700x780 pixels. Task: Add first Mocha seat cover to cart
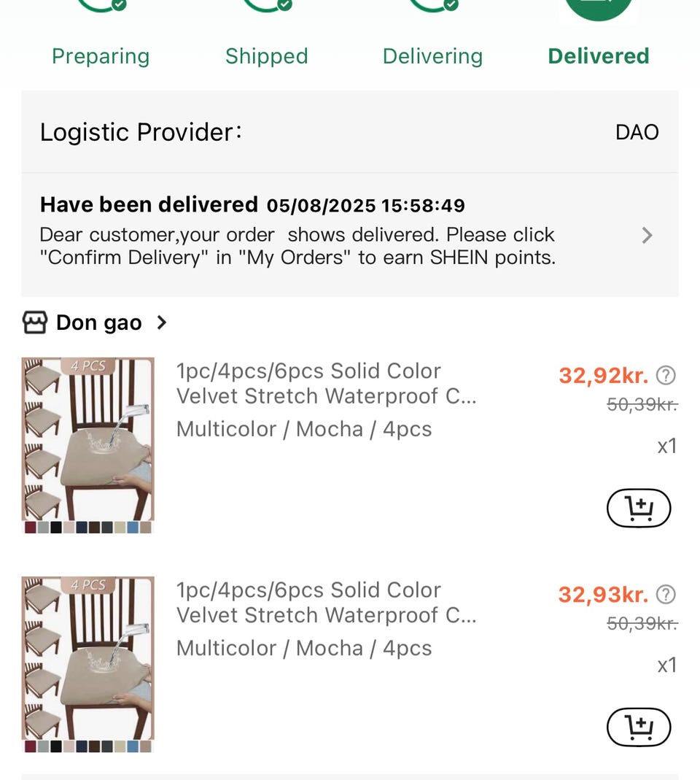point(638,508)
